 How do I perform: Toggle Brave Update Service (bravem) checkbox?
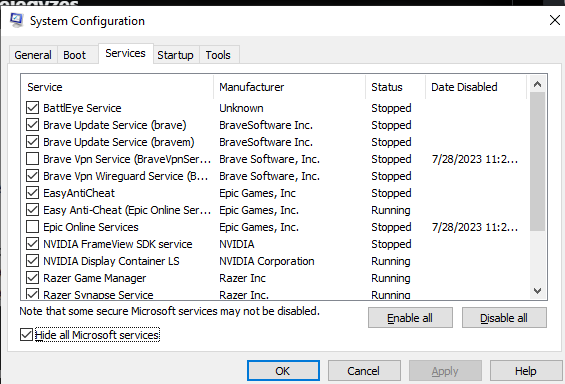tap(32, 142)
